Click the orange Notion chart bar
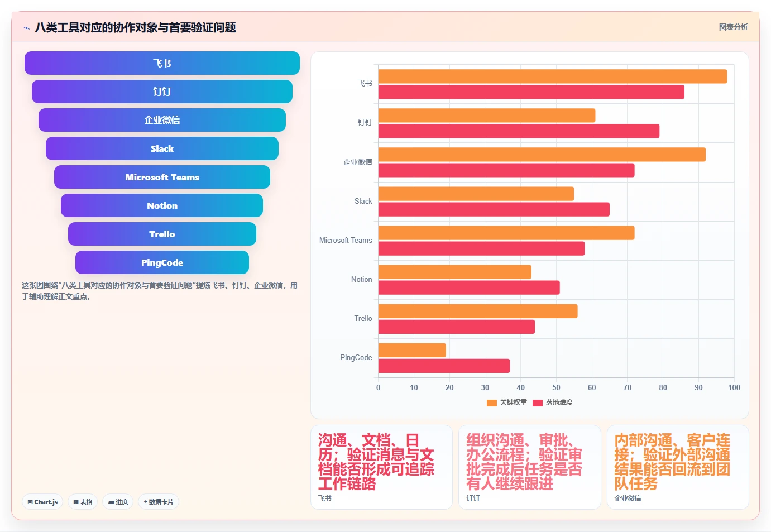Viewport: 771px width, 532px height. 455,272
